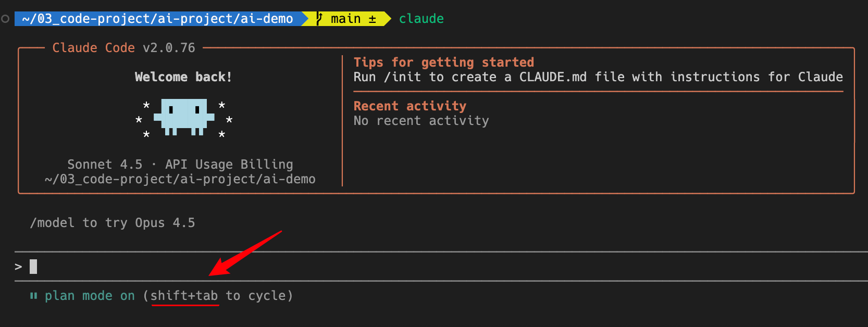Viewport: 868px width, 327px height.
Task: Click the git dirty plus-minus symbol
Action: tap(373, 19)
